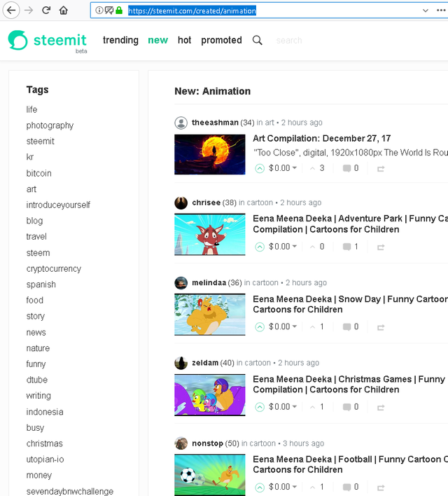Upvote the Christmas Games post

(260, 407)
